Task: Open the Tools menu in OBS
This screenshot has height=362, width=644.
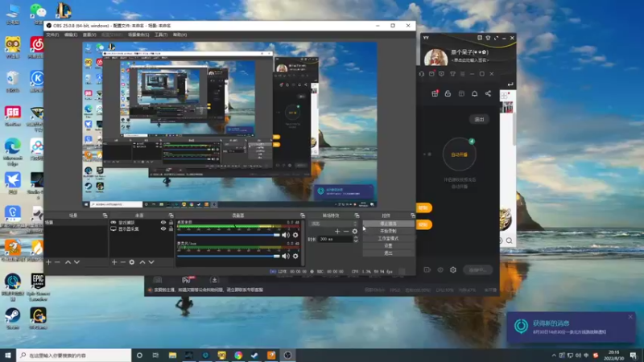Action: pos(161,35)
